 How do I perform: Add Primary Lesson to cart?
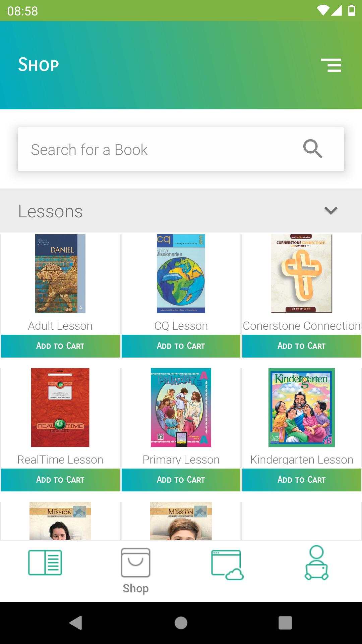(181, 480)
